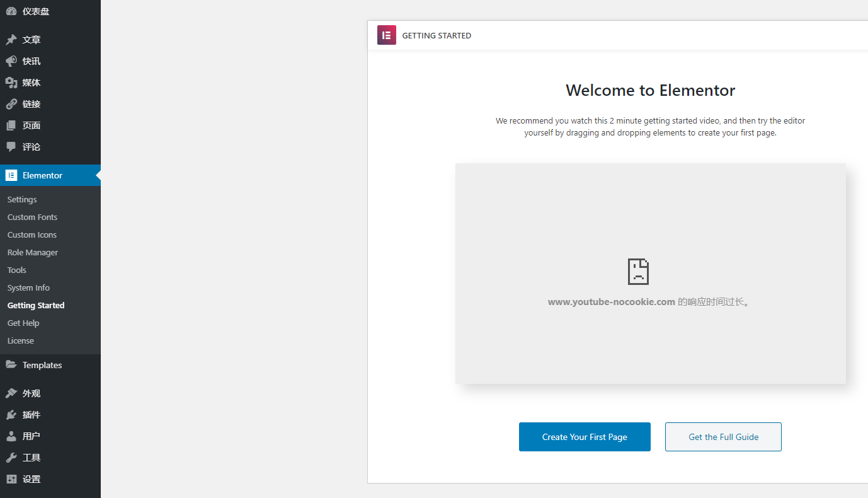
Task: Open the 外观 appearance menu
Action: [x=50, y=393]
